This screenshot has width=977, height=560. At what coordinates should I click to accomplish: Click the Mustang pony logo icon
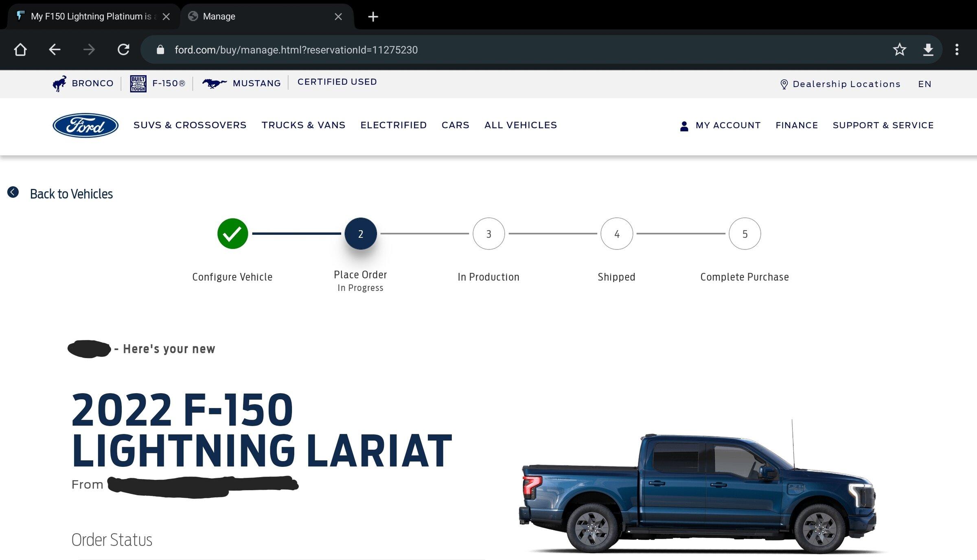click(215, 83)
